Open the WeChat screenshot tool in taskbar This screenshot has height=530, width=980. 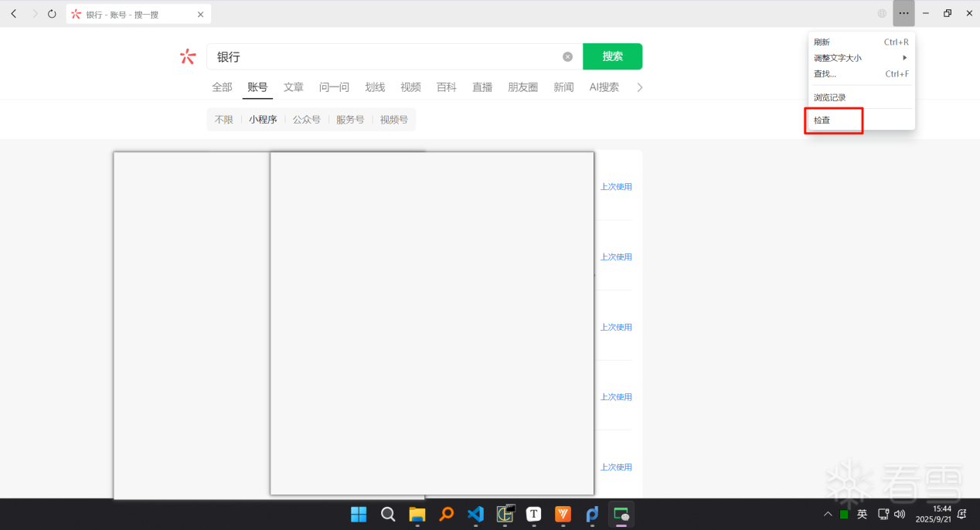click(620, 514)
